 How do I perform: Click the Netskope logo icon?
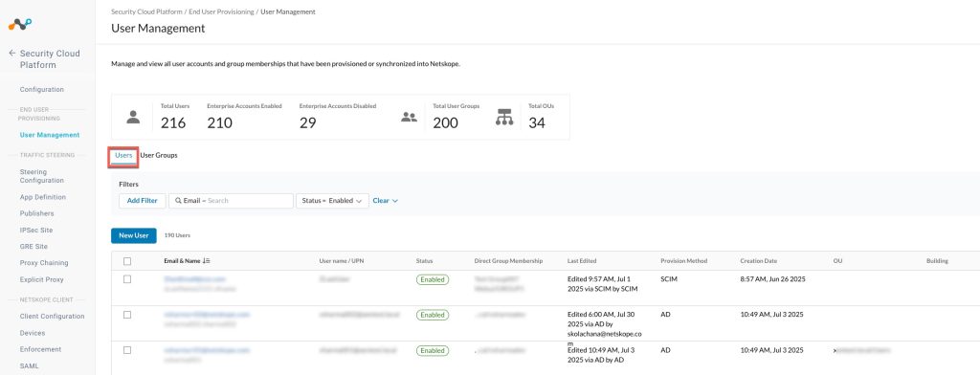(x=19, y=24)
